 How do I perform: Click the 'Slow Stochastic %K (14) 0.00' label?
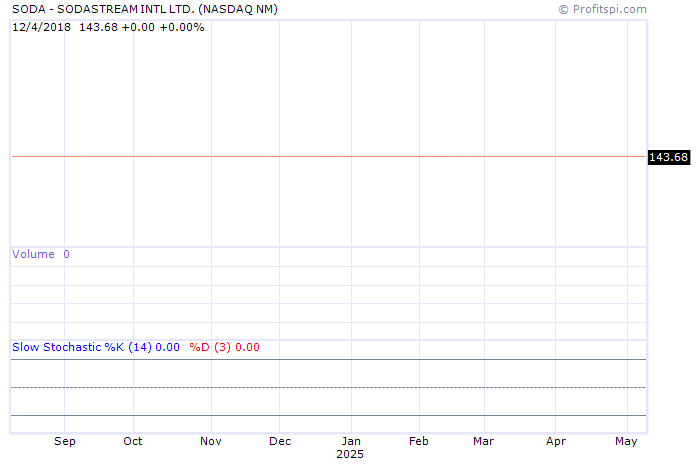[x=96, y=347]
